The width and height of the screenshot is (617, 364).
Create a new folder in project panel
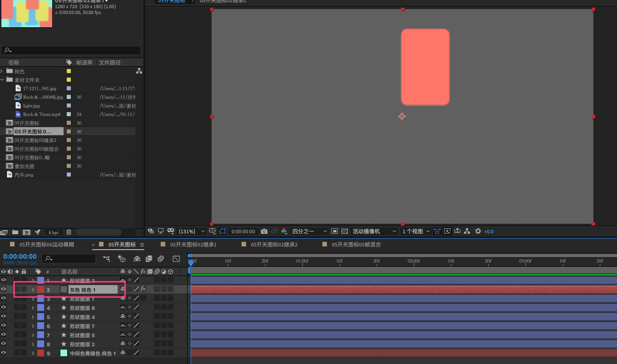pos(15,232)
